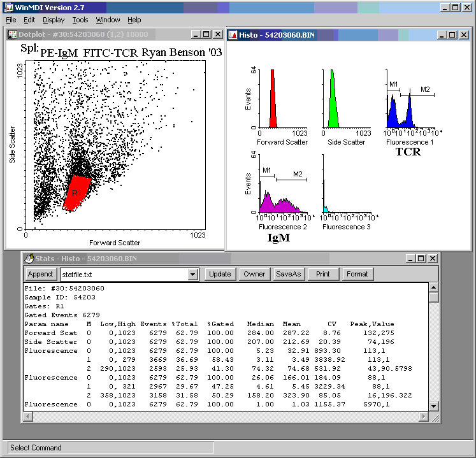Maximize the Dotplot child window
This screenshot has height=458, width=476.
point(206,34)
